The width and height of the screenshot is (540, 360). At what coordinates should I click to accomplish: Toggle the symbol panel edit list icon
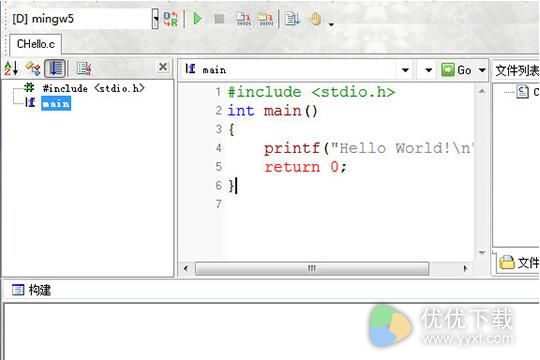click(84, 68)
